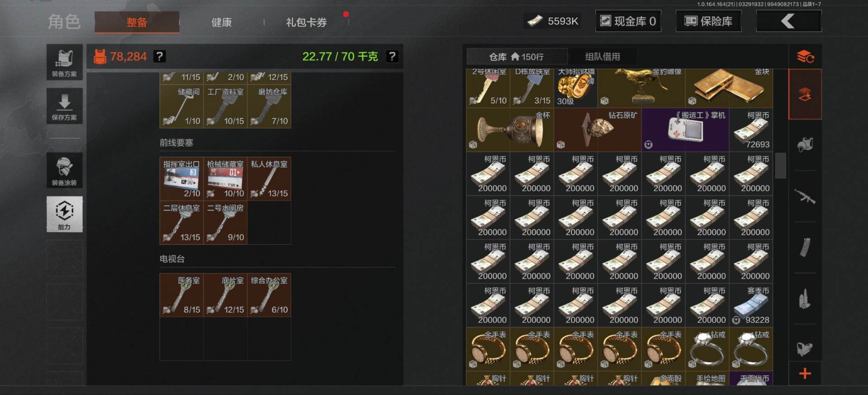Filter warehouse by magazine icon

(x=805, y=247)
